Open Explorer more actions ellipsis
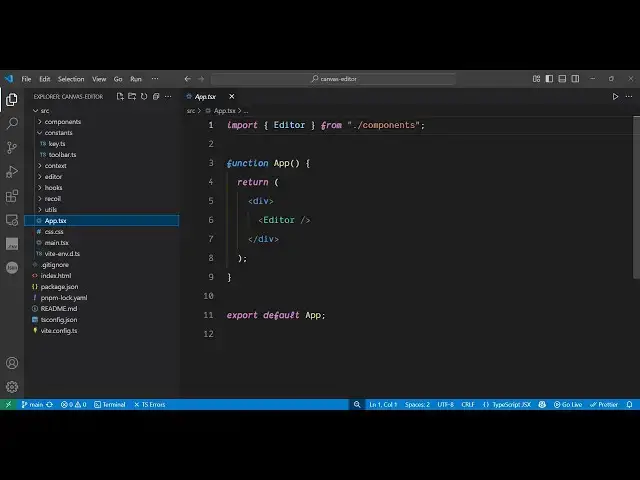Screen dimensions: 640x480 coord(168,97)
